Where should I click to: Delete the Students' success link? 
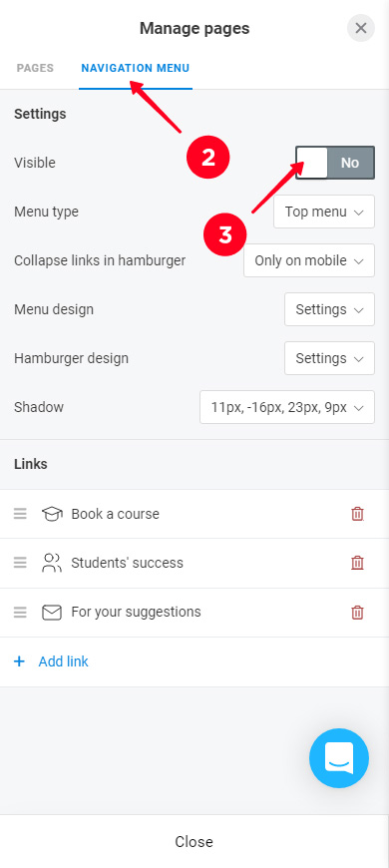point(357,563)
